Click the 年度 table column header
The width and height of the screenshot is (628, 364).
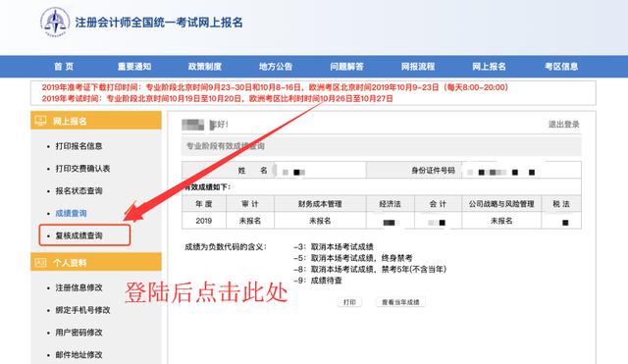tap(204, 204)
